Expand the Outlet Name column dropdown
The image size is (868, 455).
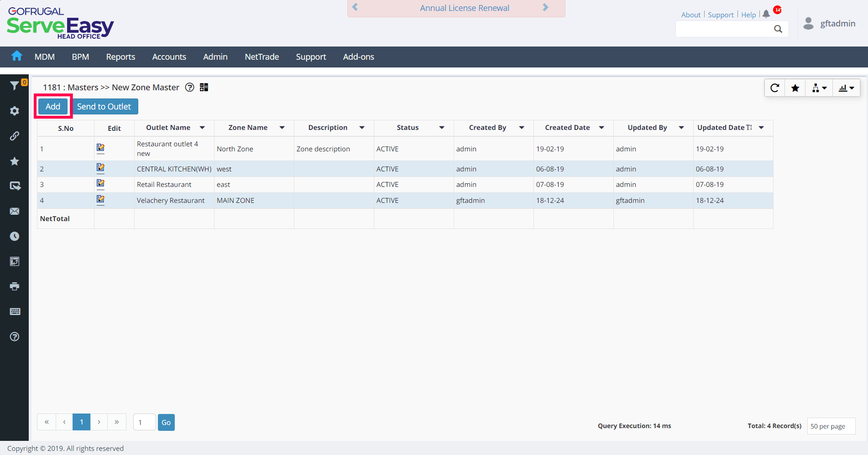[x=202, y=128]
